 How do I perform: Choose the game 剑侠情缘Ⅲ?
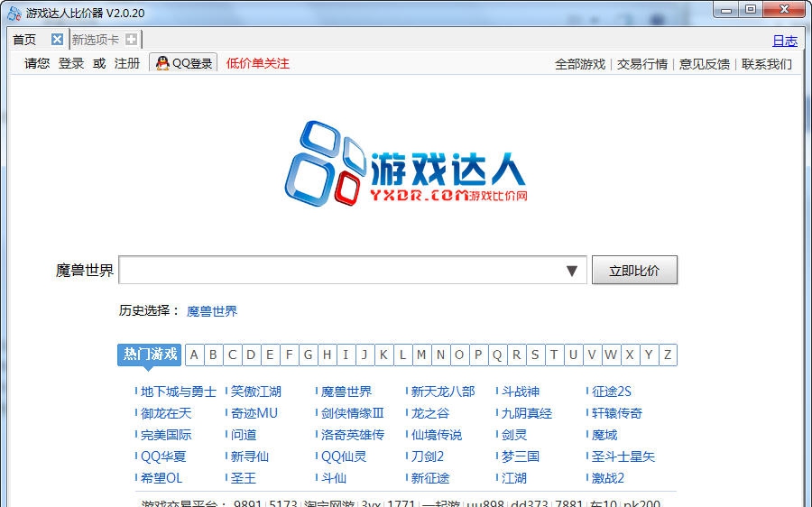[x=352, y=413]
